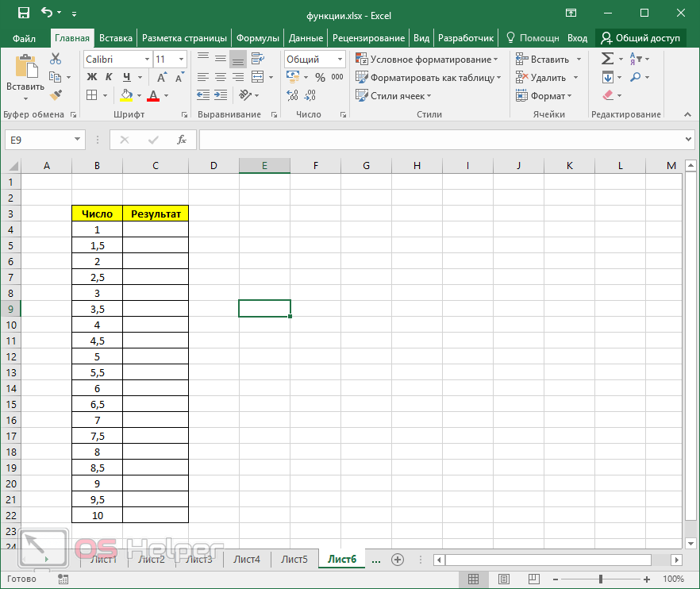Click the Общий доступ share button
The image size is (700, 589).
point(640,38)
